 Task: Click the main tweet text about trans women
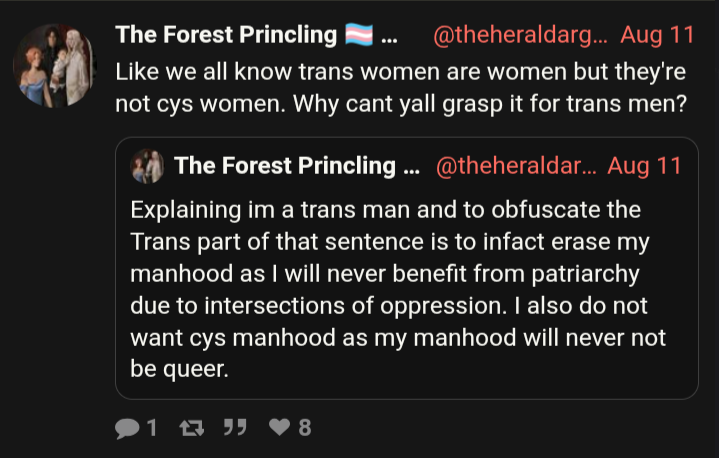(x=401, y=88)
